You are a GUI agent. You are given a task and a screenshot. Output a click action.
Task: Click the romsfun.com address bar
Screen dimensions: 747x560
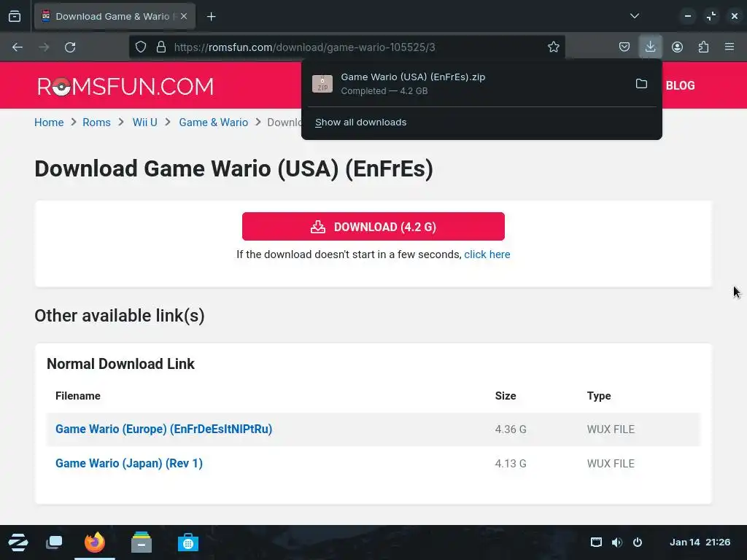pos(347,47)
